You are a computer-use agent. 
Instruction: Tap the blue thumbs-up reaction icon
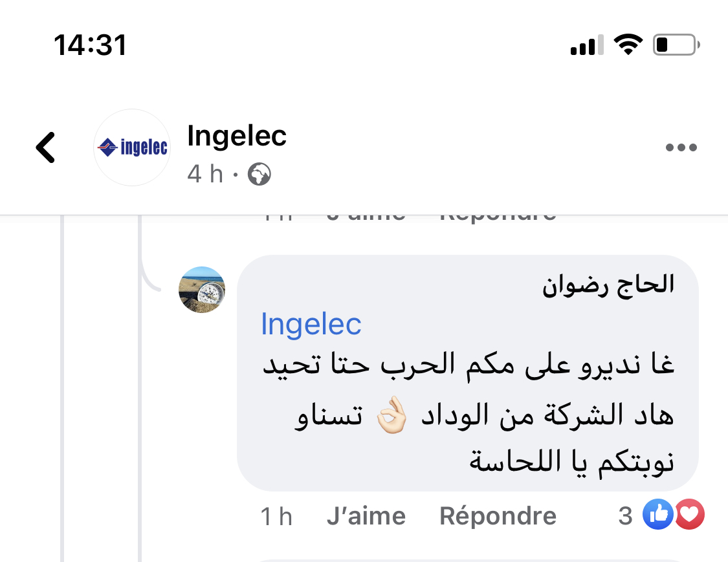(657, 515)
